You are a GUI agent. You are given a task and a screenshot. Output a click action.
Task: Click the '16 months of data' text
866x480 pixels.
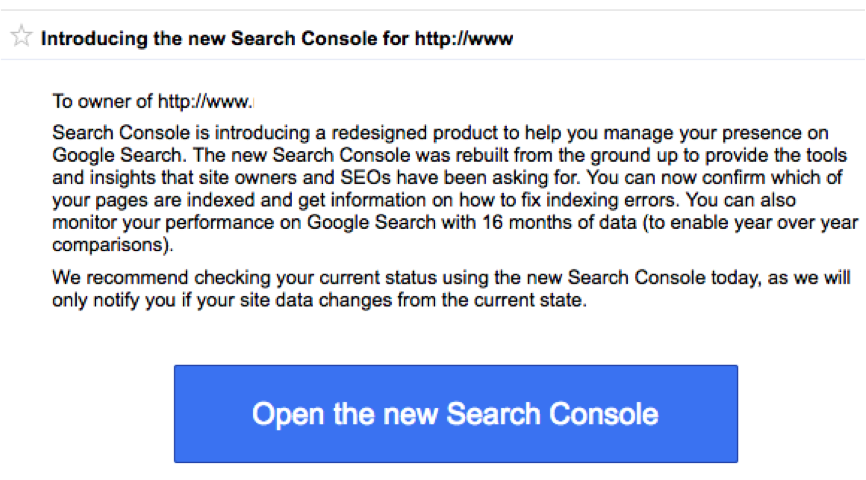[559, 222]
